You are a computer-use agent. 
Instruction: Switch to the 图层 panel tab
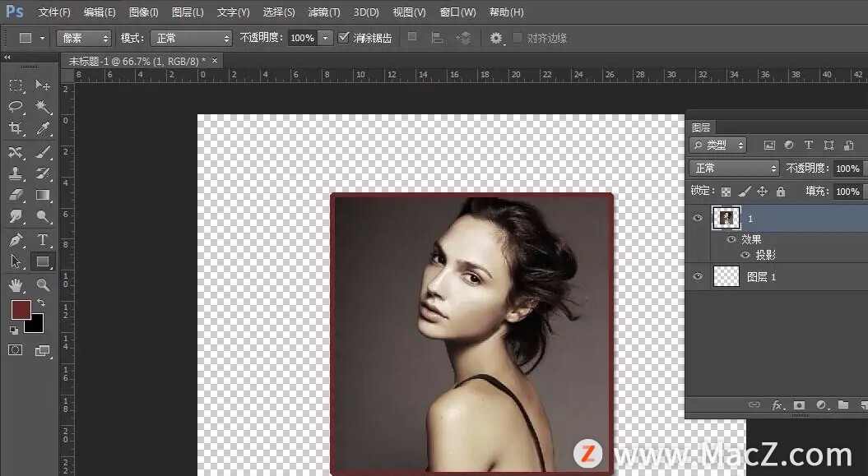[701, 127]
